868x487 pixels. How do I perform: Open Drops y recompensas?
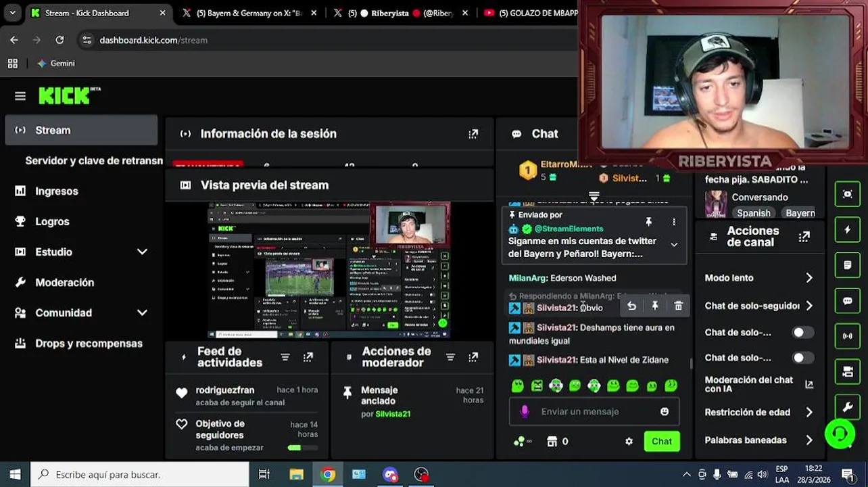coord(81,344)
